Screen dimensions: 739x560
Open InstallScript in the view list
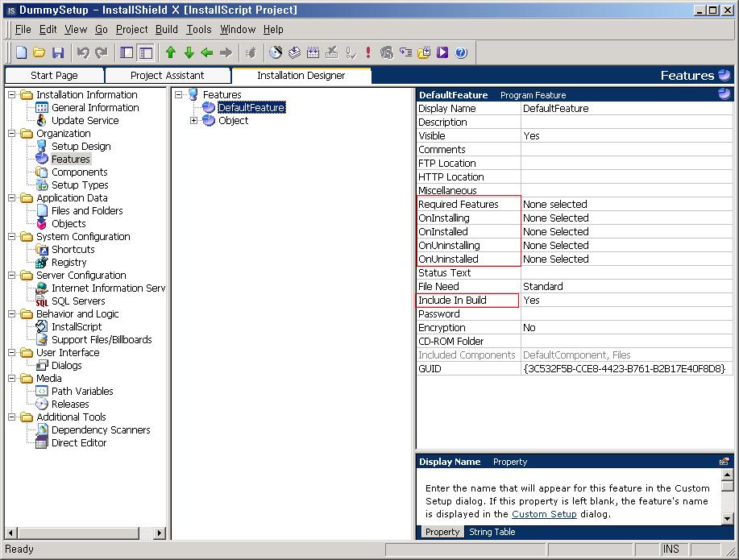click(77, 326)
